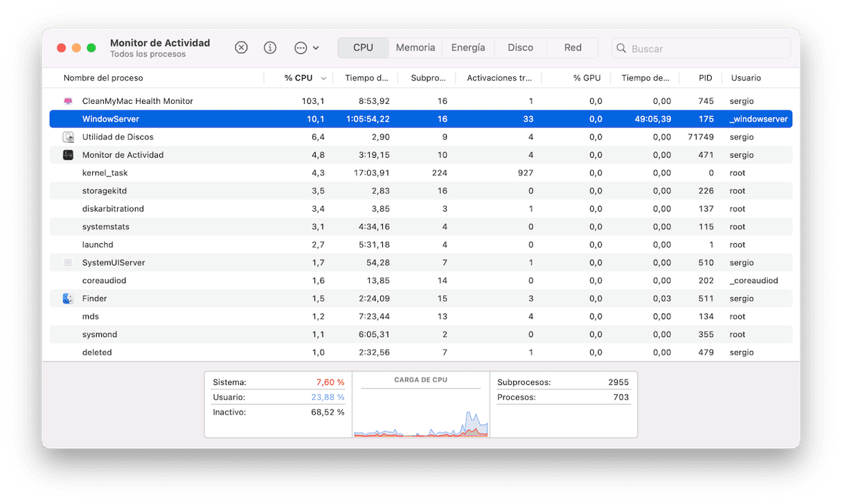Click the SystemUIServer row icon
The height and width of the screenshot is (504, 842).
point(68,263)
